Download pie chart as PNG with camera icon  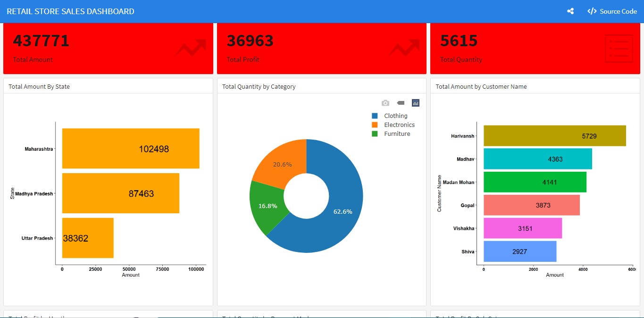(x=385, y=103)
